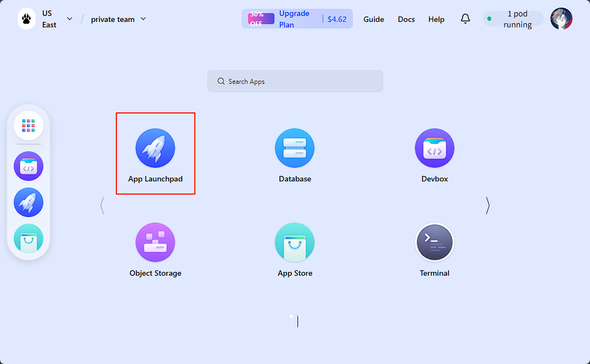Open the App Store shopping bag icon
This screenshot has width=590, height=364.
[x=295, y=242]
